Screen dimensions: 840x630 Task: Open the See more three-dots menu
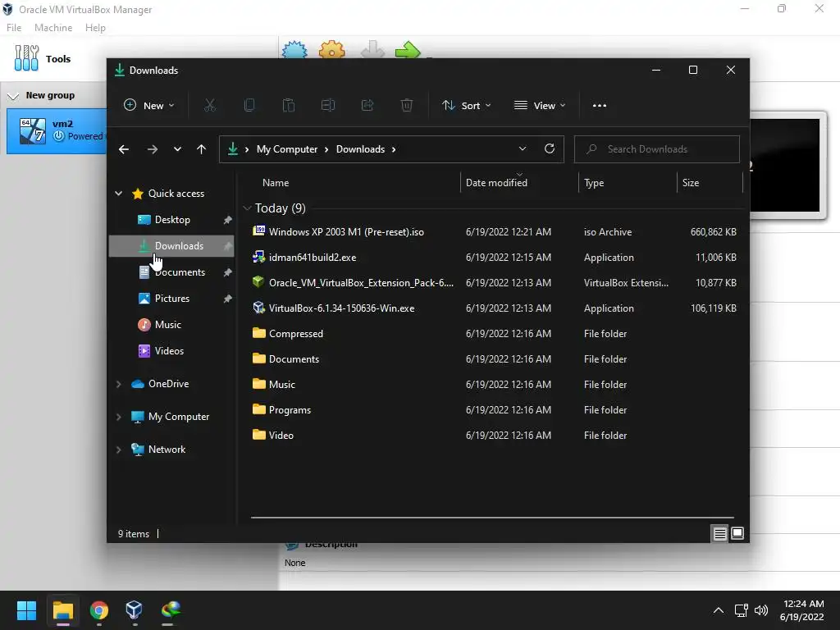[x=600, y=106]
